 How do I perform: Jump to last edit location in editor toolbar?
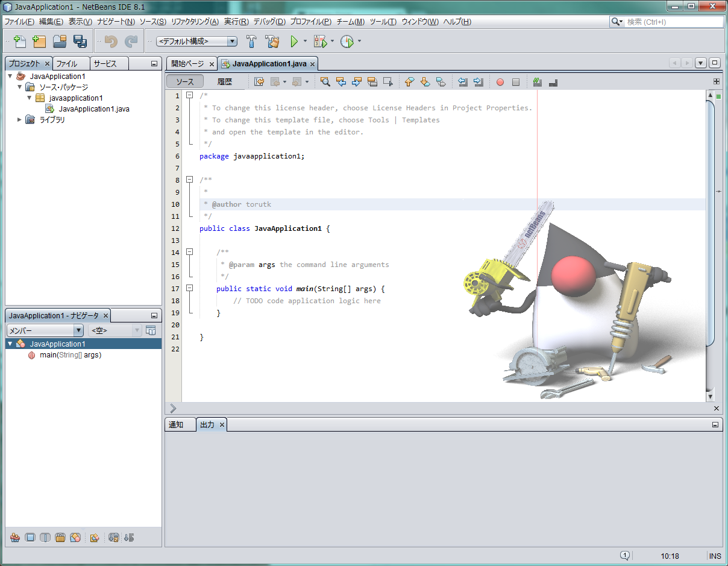click(259, 82)
